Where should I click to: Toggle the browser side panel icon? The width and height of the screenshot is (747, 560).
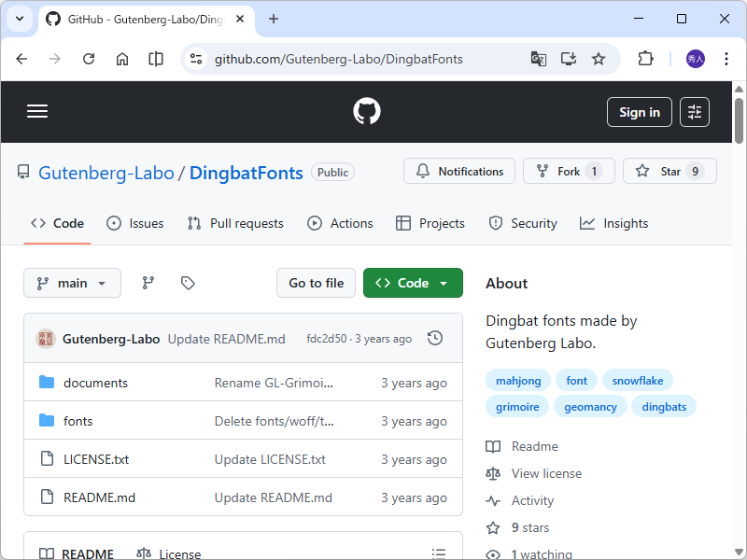(156, 59)
